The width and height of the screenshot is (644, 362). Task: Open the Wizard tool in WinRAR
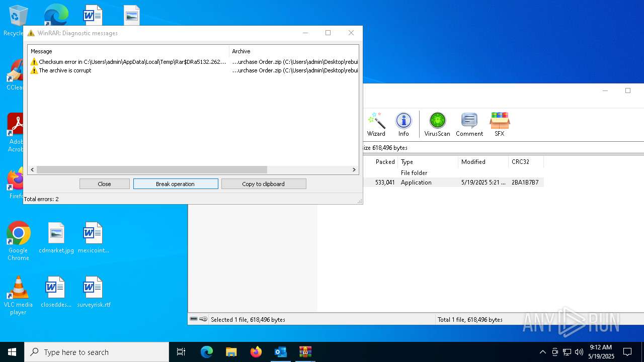coord(376,124)
